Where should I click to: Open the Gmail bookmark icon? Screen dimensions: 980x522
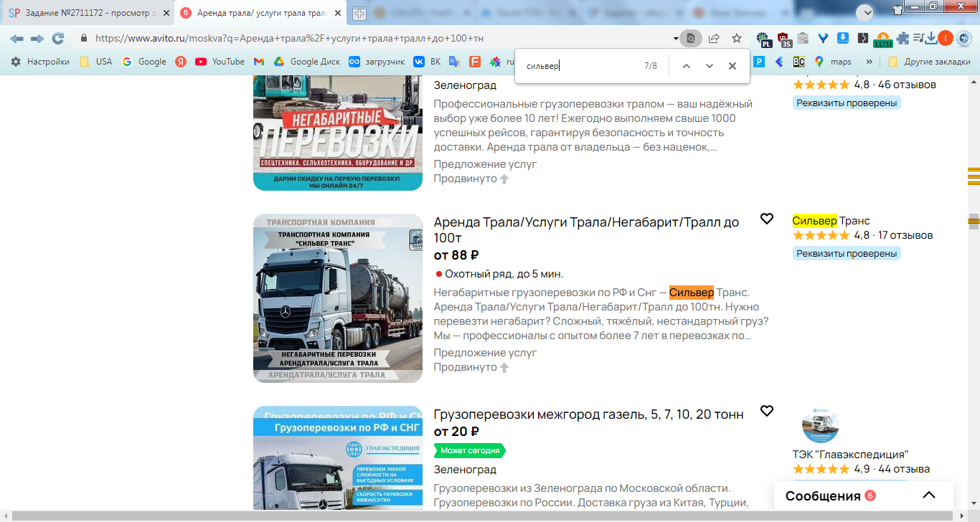pos(259,62)
